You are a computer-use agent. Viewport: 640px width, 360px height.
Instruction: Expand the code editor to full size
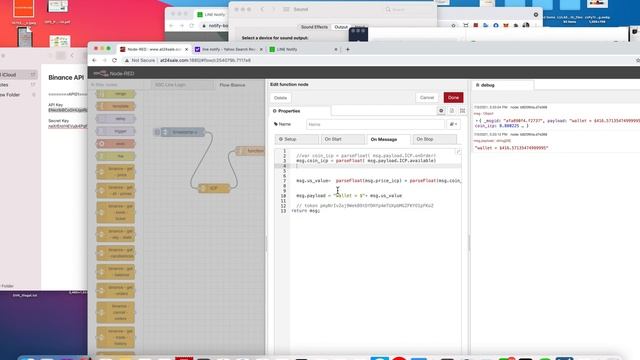[x=458, y=152]
